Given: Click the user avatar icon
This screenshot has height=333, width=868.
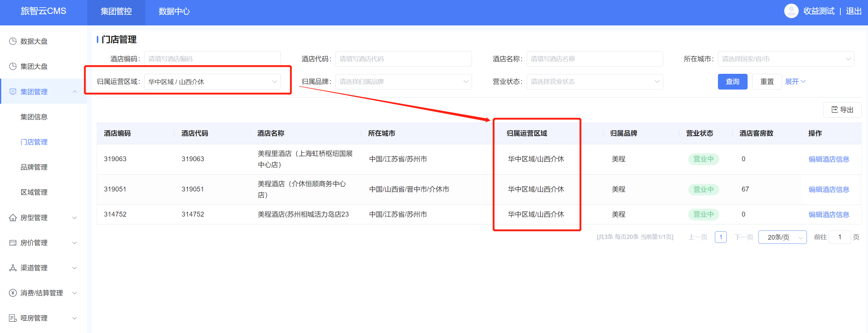Looking at the screenshot, I should [x=791, y=11].
